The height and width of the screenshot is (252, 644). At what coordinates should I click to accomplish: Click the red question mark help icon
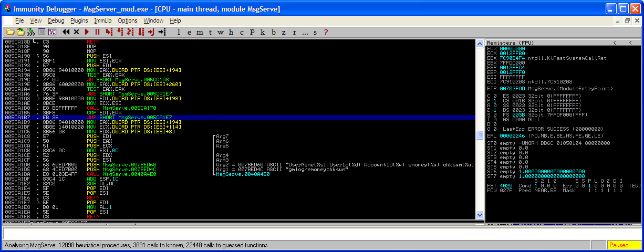[x=326, y=32]
